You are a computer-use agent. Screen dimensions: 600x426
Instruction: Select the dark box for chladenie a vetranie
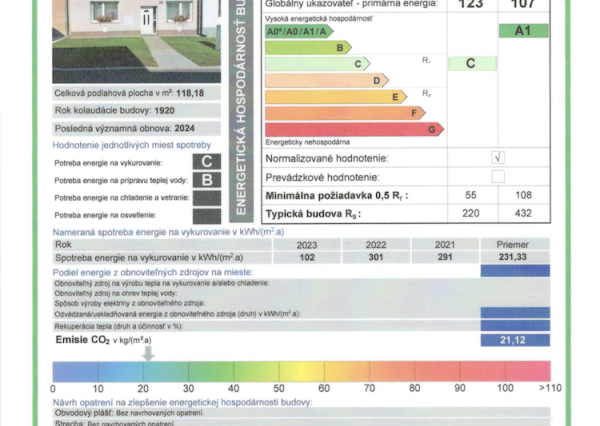click(206, 197)
